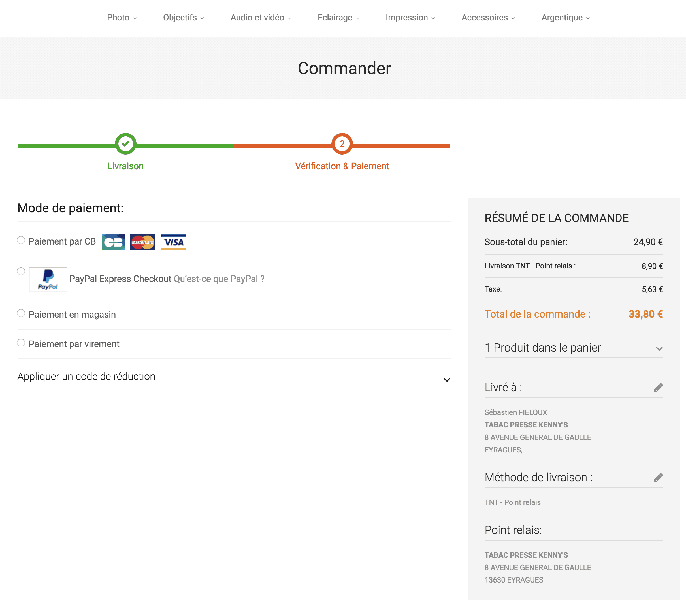Click the VISA logo icon

point(173,242)
